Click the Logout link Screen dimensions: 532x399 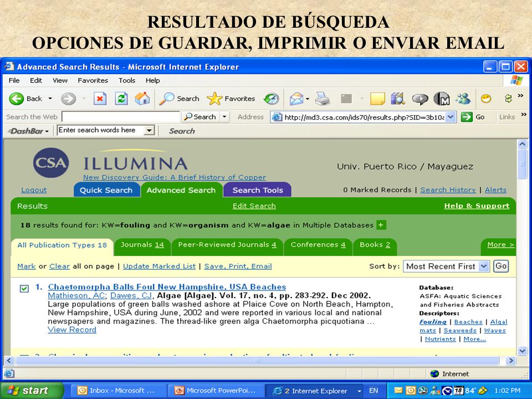point(34,190)
